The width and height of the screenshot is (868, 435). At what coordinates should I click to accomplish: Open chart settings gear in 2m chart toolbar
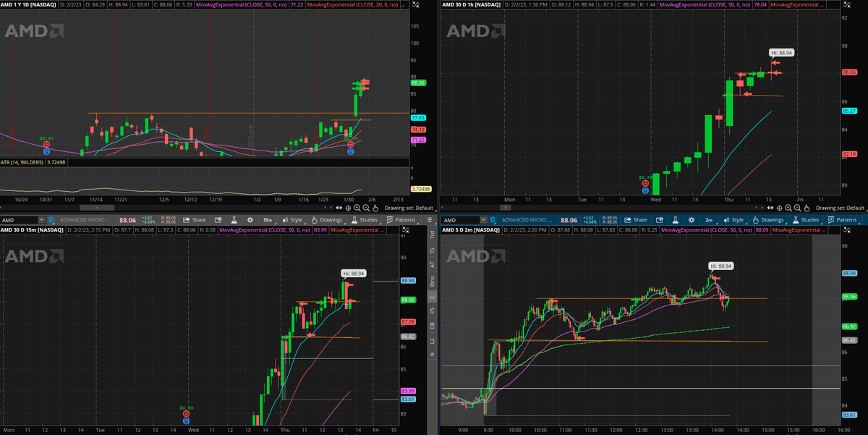click(x=691, y=220)
